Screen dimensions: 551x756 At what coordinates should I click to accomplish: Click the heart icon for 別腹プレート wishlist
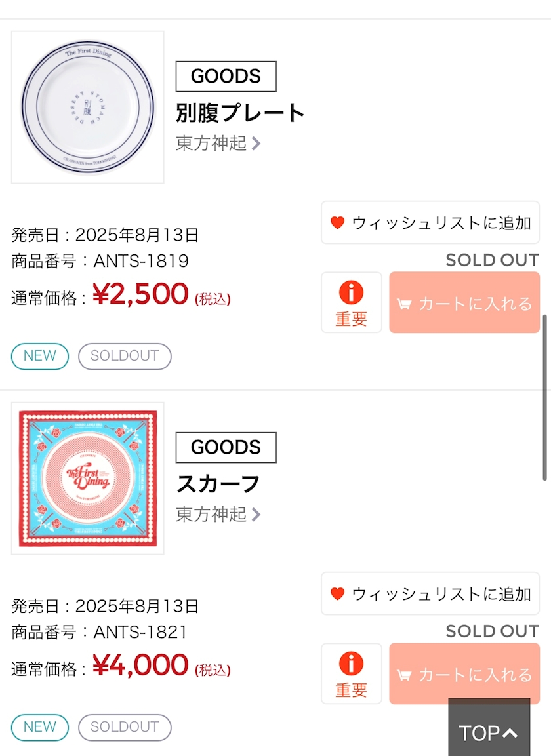(337, 223)
